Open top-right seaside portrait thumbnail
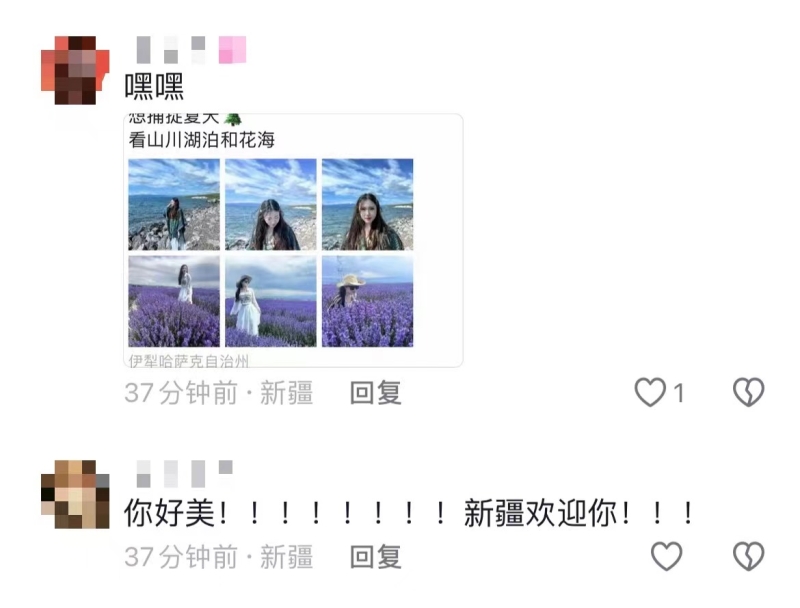Viewport: 800px width, 608px height. click(x=367, y=205)
